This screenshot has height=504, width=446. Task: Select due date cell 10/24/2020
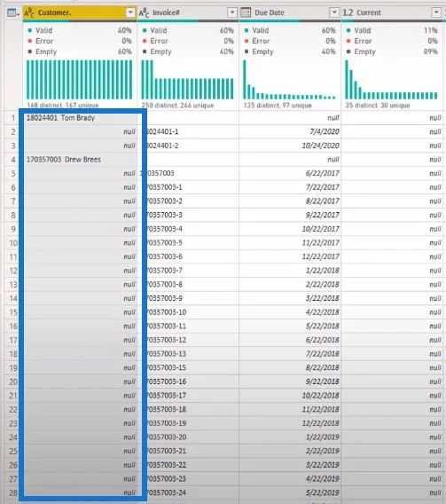(290, 146)
